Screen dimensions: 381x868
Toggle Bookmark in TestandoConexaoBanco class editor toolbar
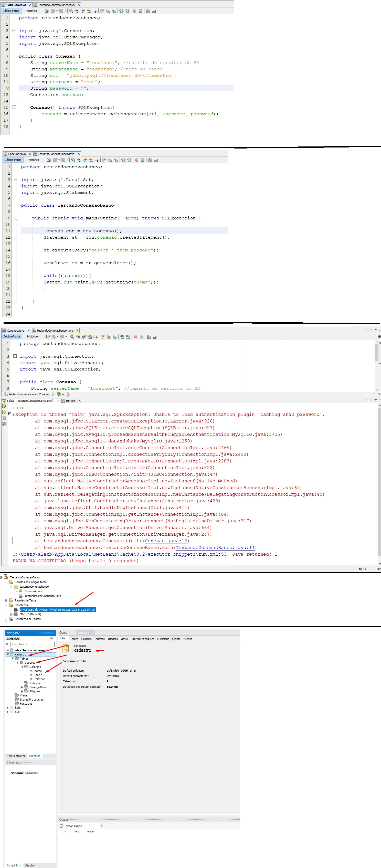click(116, 160)
